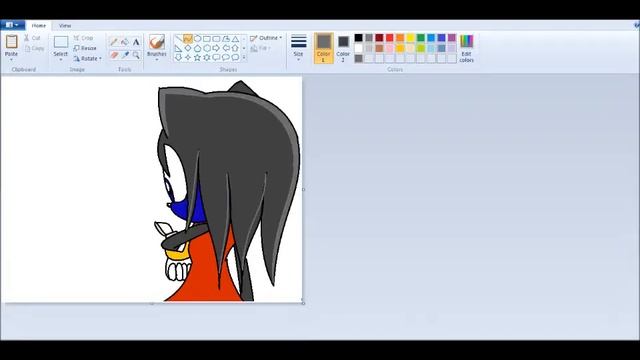Choose the Pentagon shape
Viewport: 640px width, 360px height.
coord(198,48)
